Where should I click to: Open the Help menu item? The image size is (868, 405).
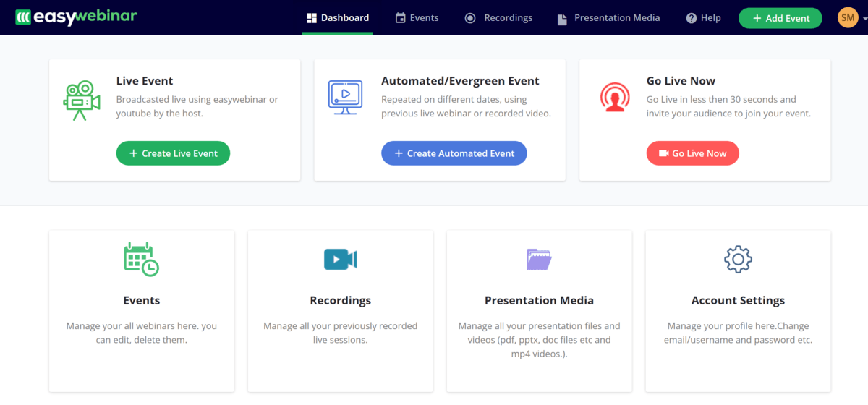point(703,18)
